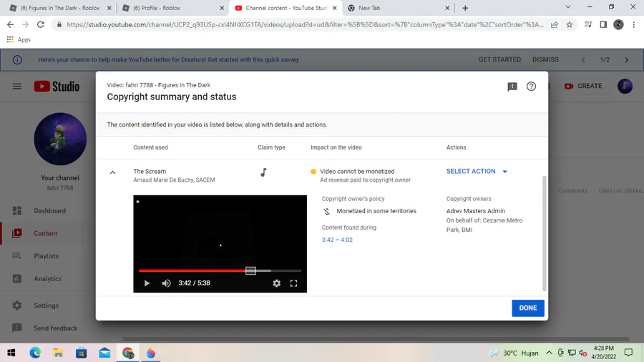Click dialog vertical scrollbar
Viewport: 644px width, 362px height.
(x=545, y=233)
